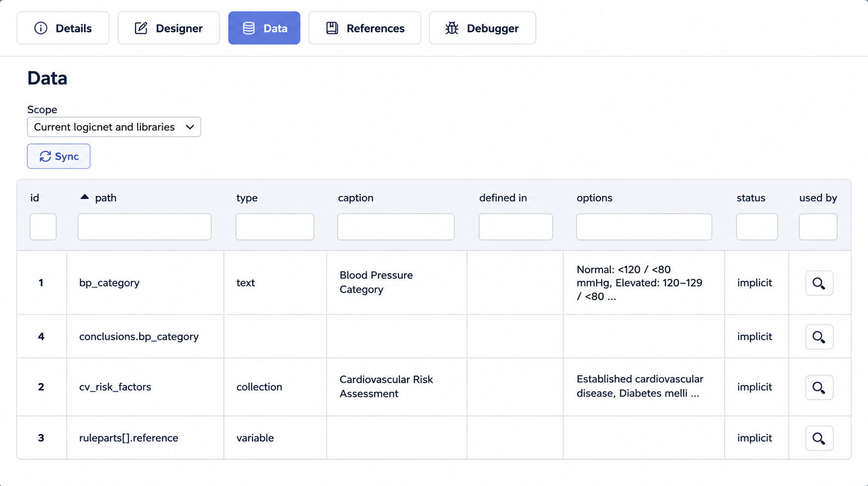
Task: Click magnifier icon for bp_category row
Action: coord(819,283)
